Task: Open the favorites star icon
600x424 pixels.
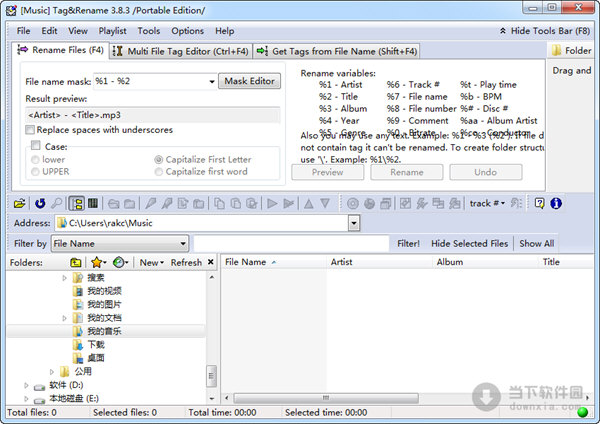Action: tap(98, 263)
